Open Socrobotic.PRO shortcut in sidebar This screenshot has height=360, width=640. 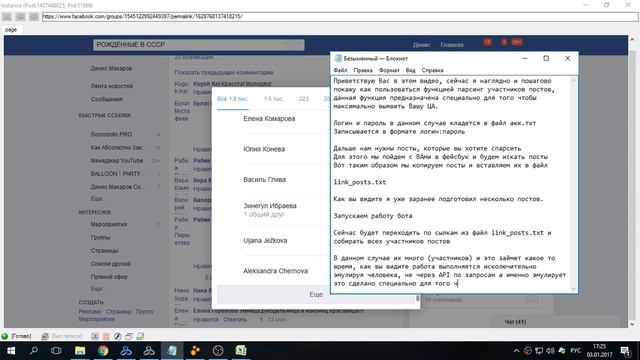tap(111, 134)
